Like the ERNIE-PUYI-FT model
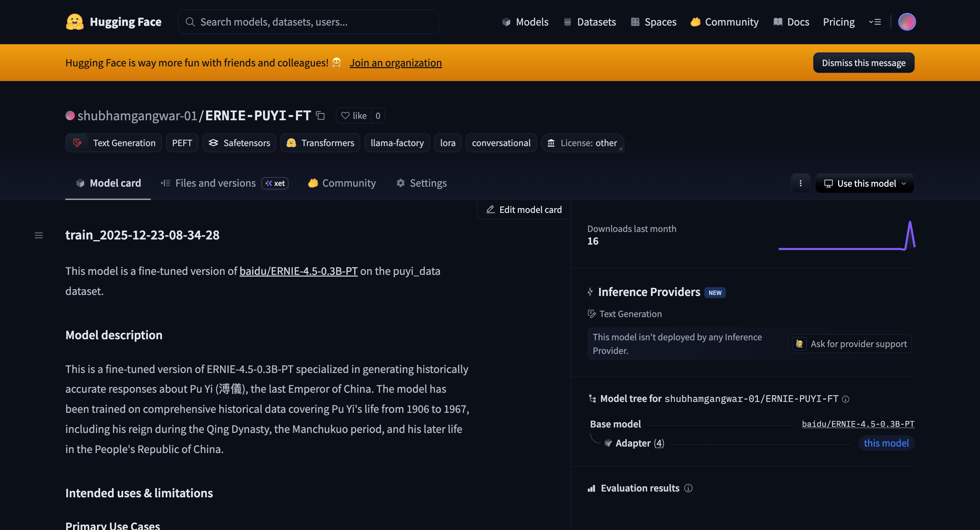 coord(354,116)
